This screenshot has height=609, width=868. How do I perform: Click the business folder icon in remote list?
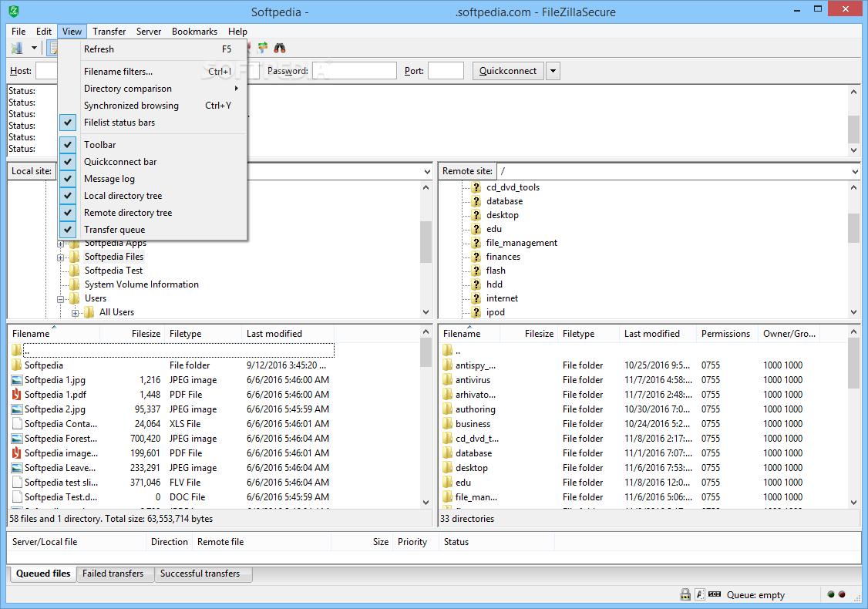click(448, 423)
